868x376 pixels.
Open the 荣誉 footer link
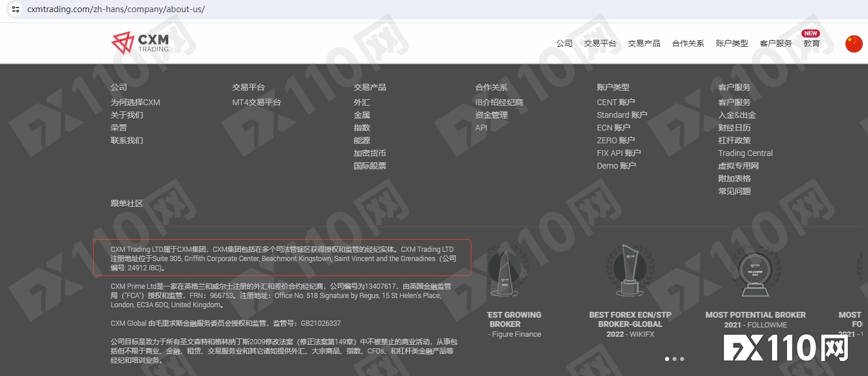point(119,128)
